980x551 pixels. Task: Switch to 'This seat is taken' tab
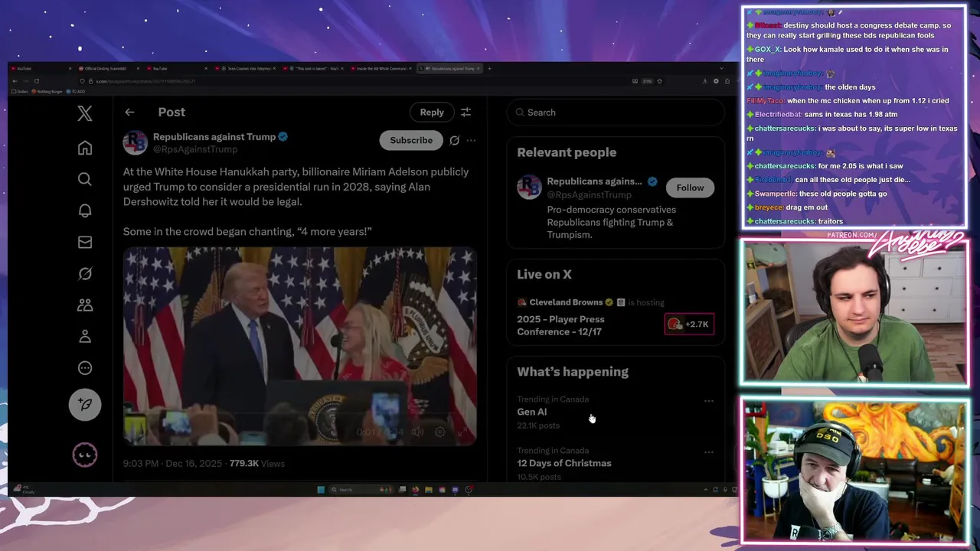point(314,69)
